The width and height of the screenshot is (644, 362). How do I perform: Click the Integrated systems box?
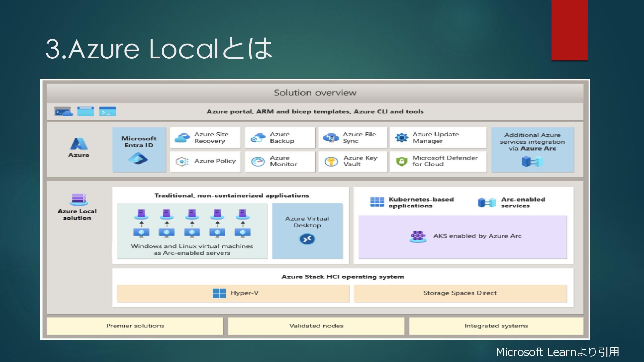click(496, 326)
